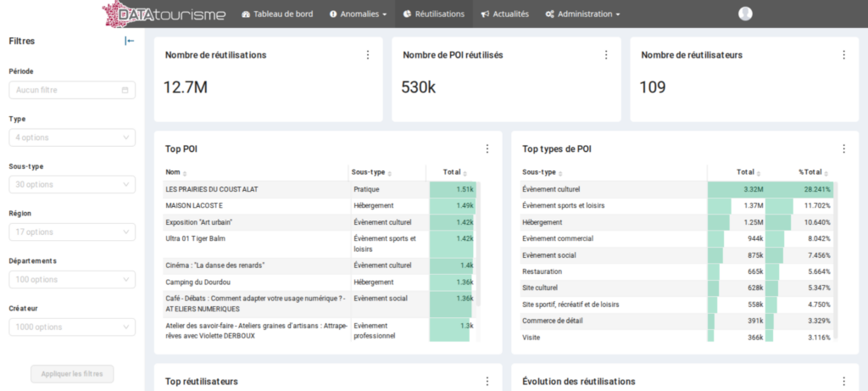Open the Top réutilisateurs card options menu

click(x=487, y=382)
